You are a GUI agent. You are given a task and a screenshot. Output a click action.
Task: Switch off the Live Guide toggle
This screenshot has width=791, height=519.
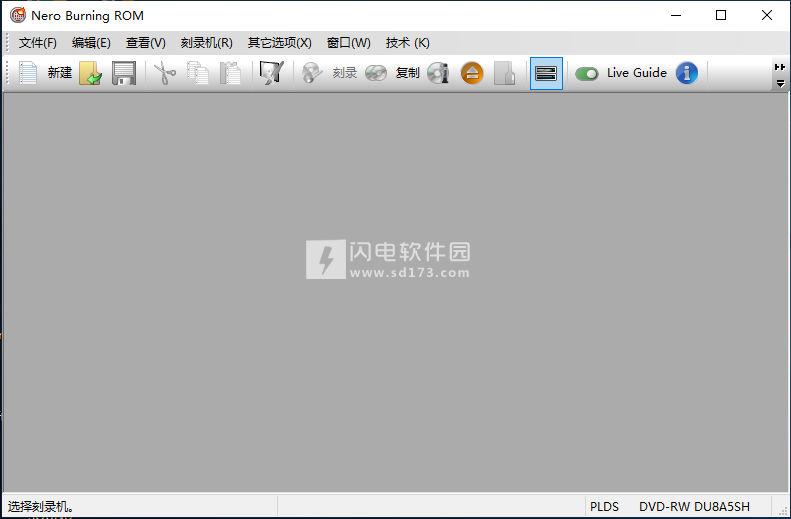[587, 74]
